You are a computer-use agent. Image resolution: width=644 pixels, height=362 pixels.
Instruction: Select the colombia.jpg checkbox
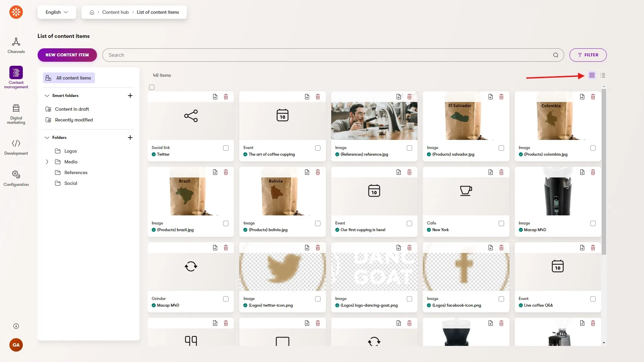[x=593, y=148]
